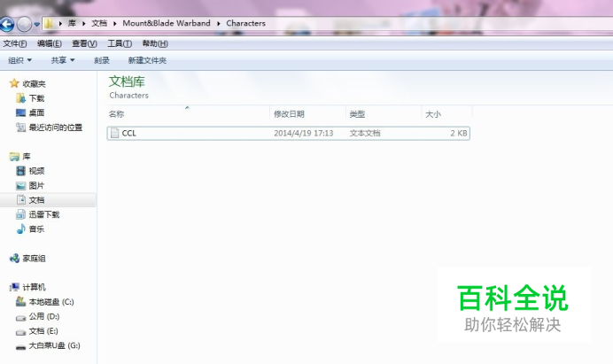613x364 pixels.
Task: Open the 图片 library icon
Action: [x=20, y=186]
